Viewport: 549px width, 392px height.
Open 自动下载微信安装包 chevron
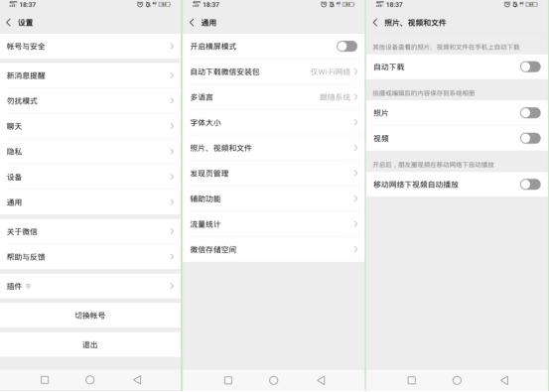(x=355, y=71)
